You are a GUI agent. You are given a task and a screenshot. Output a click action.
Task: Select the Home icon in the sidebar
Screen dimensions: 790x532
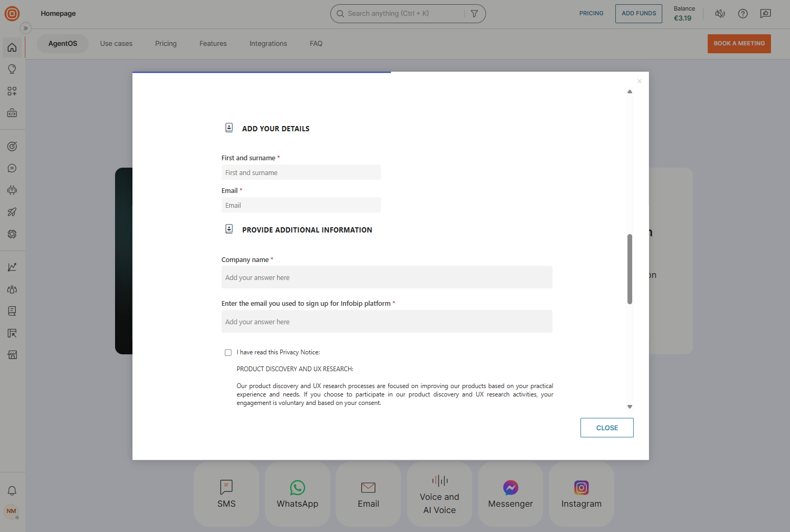click(x=12, y=47)
